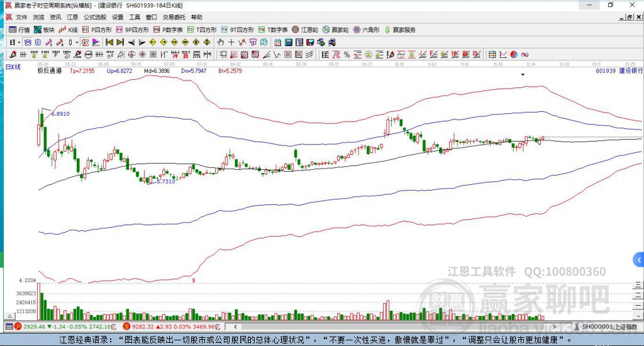This screenshot has height=346, width=644.
Task: Click the Up=6.8272 value
Action: pos(119,70)
